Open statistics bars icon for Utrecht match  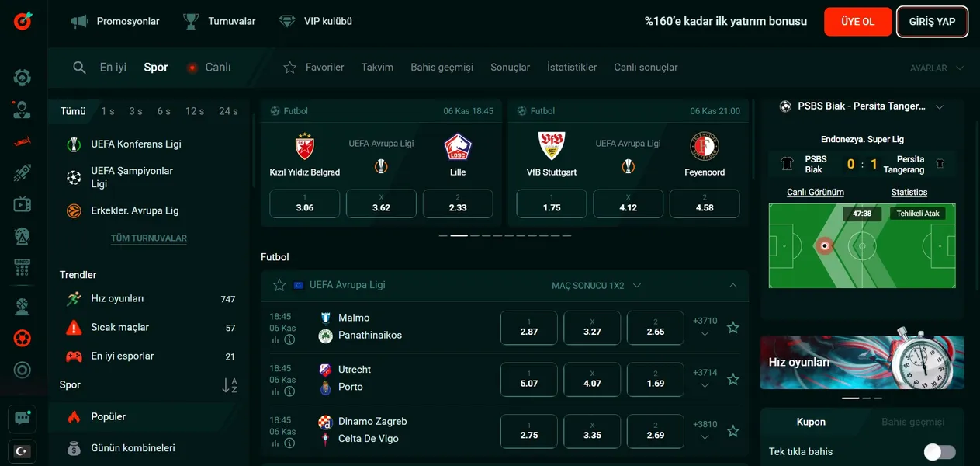click(x=275, y=391)
